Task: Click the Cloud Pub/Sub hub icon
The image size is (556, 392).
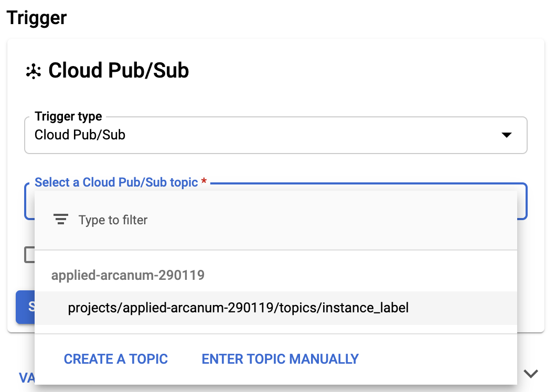Action: 34,71
